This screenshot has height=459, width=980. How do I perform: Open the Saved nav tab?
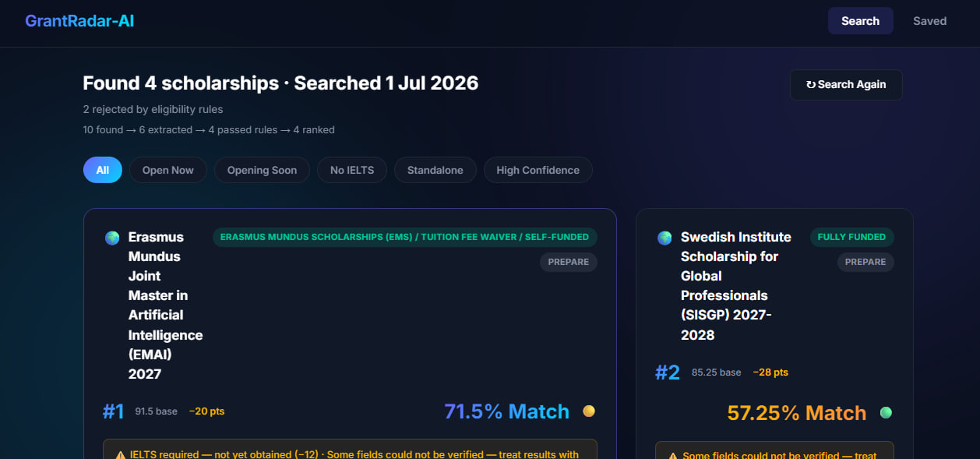click(x=929, y=21)
